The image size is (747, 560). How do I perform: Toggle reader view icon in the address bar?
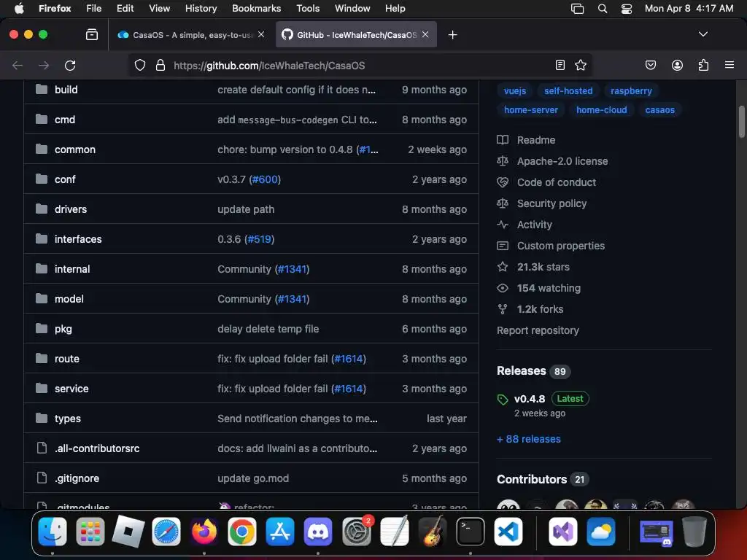pos(560,65)
